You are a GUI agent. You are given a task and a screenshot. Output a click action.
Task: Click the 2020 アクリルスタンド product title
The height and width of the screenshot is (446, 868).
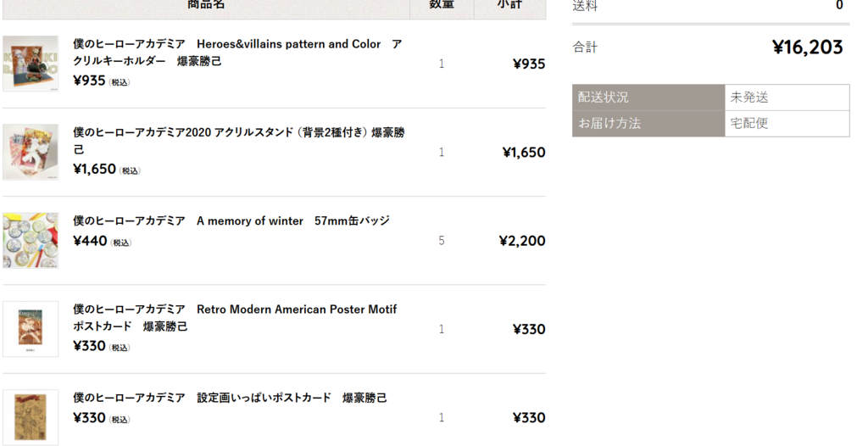pyautogui.click(x=238, y=141)
